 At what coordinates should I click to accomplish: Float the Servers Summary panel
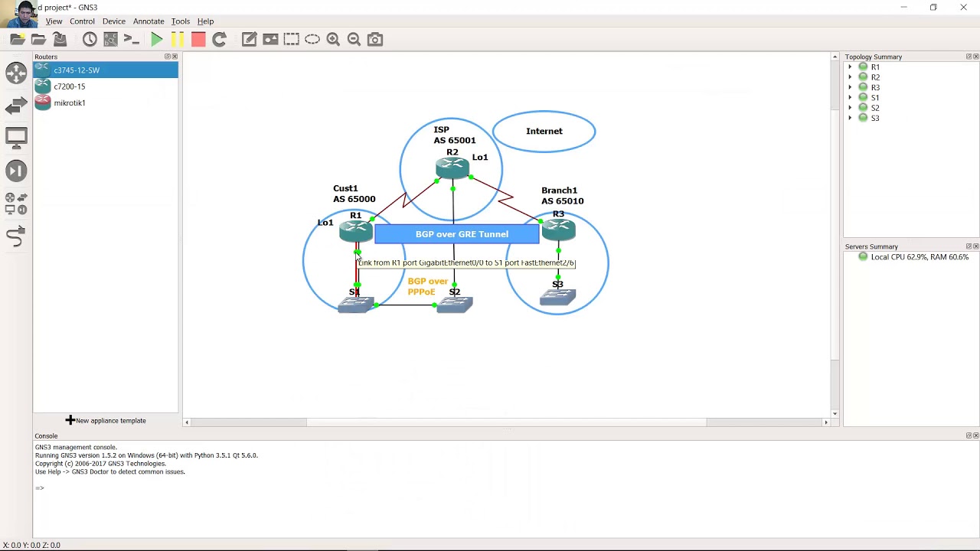pyautogui.click(x=969, y=246)
